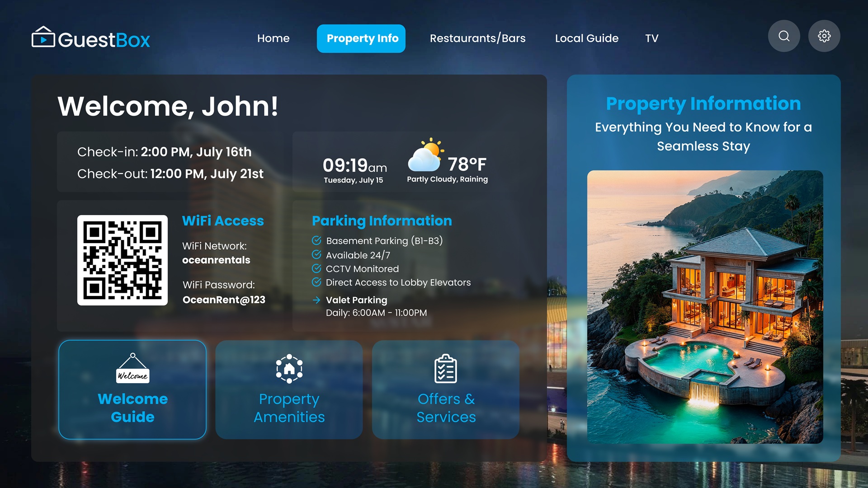Switch to the Restaurants/Bars tab
This screenshot has width=868, height=488.
[477, 38]
